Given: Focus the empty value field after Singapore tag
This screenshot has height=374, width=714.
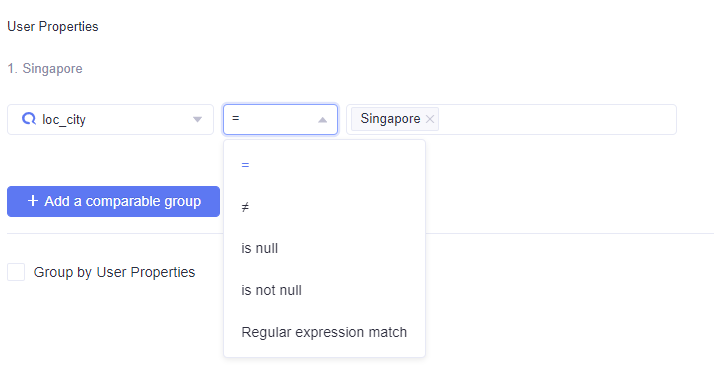Looking at the screenshot, I should pos(556,119).
